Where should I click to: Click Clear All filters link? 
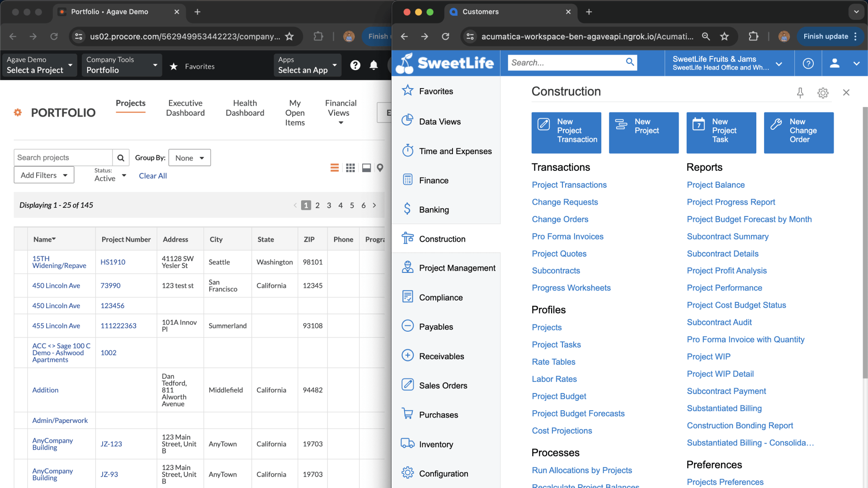click(x=153, y=176)
